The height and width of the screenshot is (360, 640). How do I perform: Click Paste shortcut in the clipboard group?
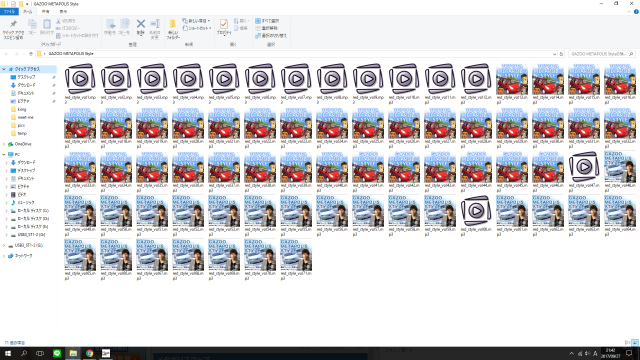[x=77, y=36]
